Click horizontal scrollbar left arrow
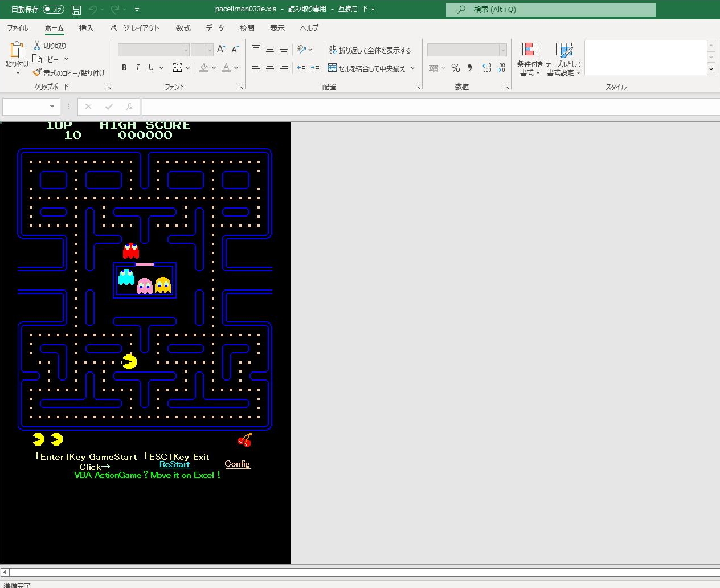This screenshot has width=720, height=588. (x=5, y=572)
